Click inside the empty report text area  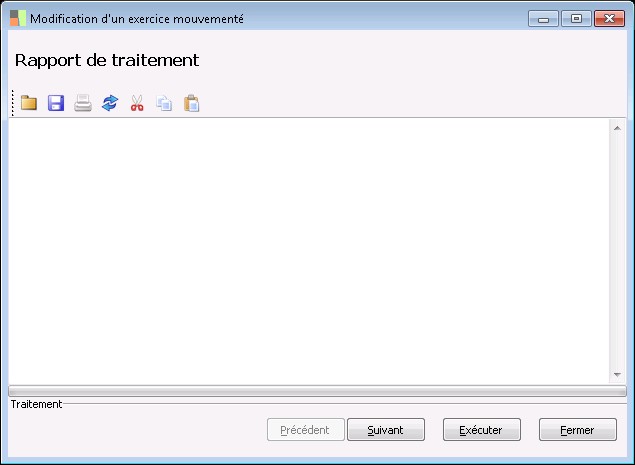[x=309, y=251]
